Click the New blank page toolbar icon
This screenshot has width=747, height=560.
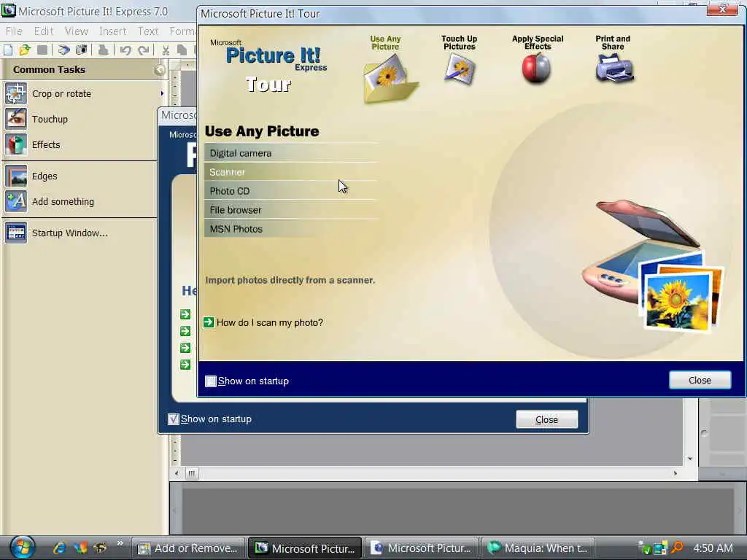coord(8,50)
